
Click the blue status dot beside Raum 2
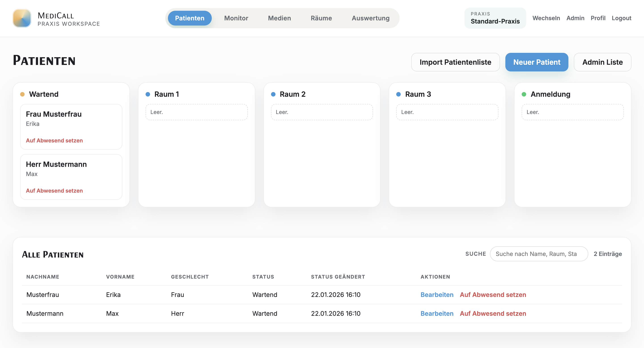click(x=273, y=94)
